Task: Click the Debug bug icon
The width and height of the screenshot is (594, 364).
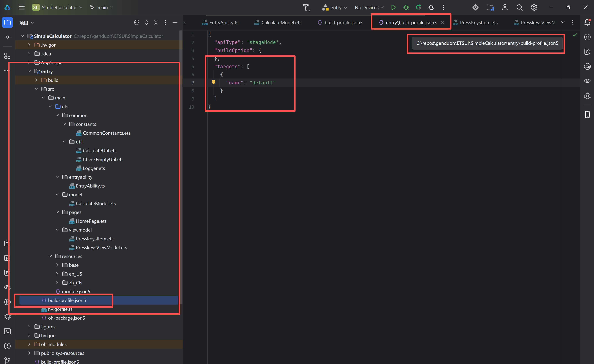Action: 406,8
